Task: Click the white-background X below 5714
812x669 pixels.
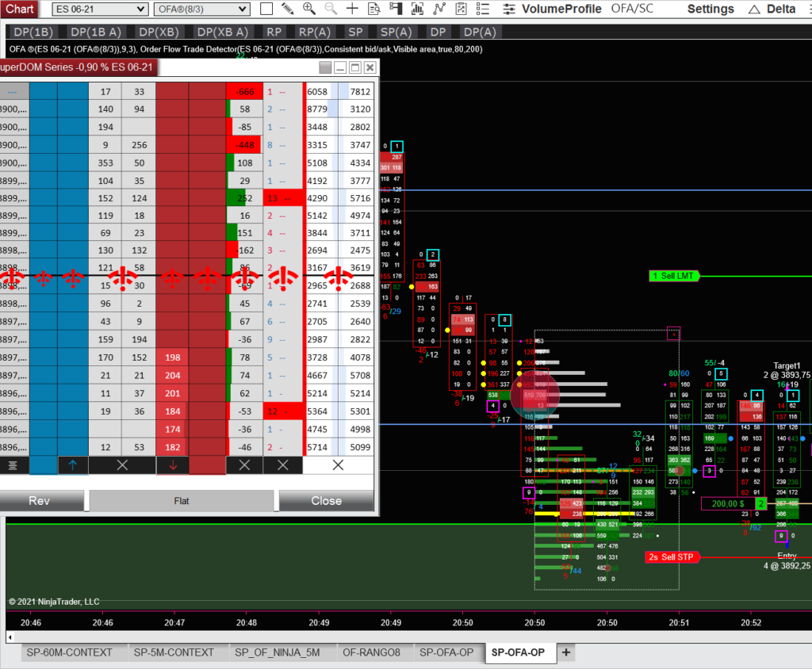Action: pos(338,465)
